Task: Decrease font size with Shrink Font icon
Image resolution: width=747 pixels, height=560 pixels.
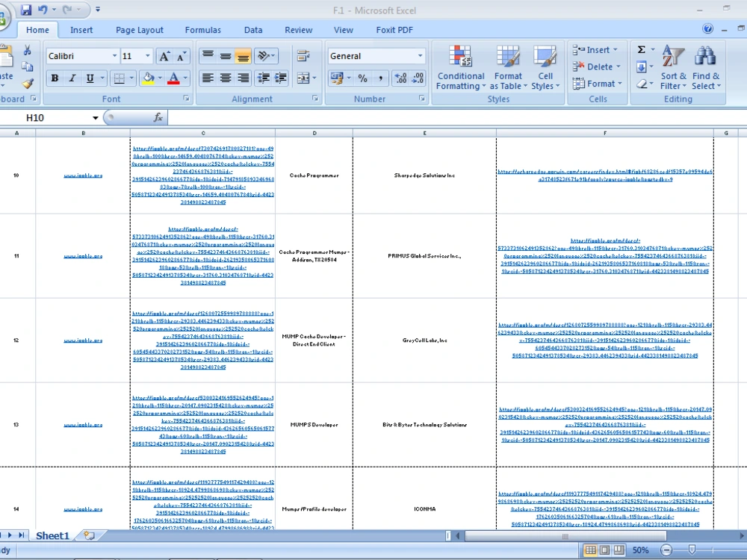Action: pyautogui.click(x=181, y=56)
